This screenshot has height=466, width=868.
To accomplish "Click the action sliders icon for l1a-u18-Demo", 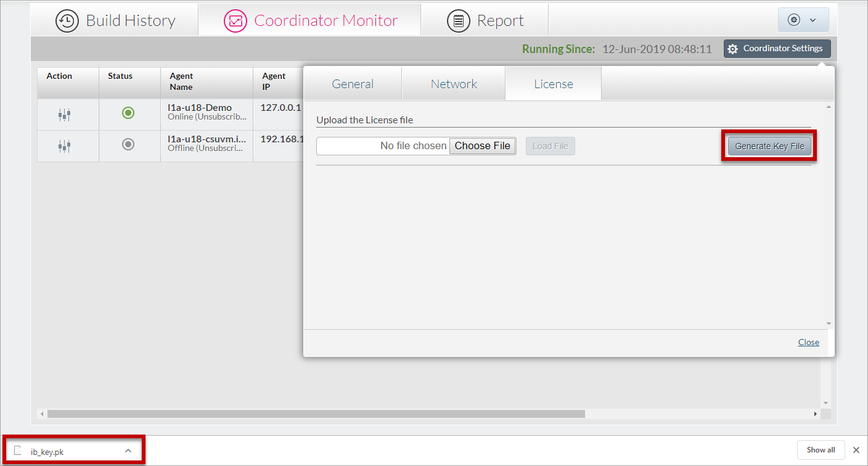I will [65, 114].
